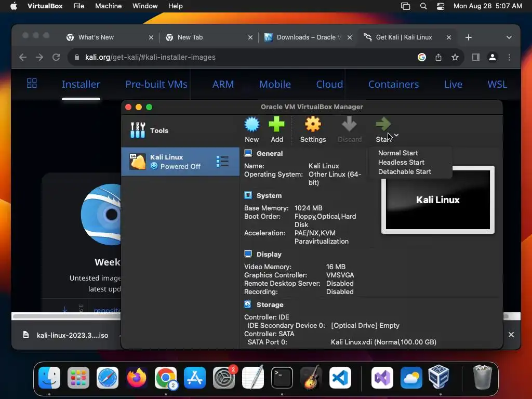Open Spotlight search in menu bar
532x399 pixels.
423,6
